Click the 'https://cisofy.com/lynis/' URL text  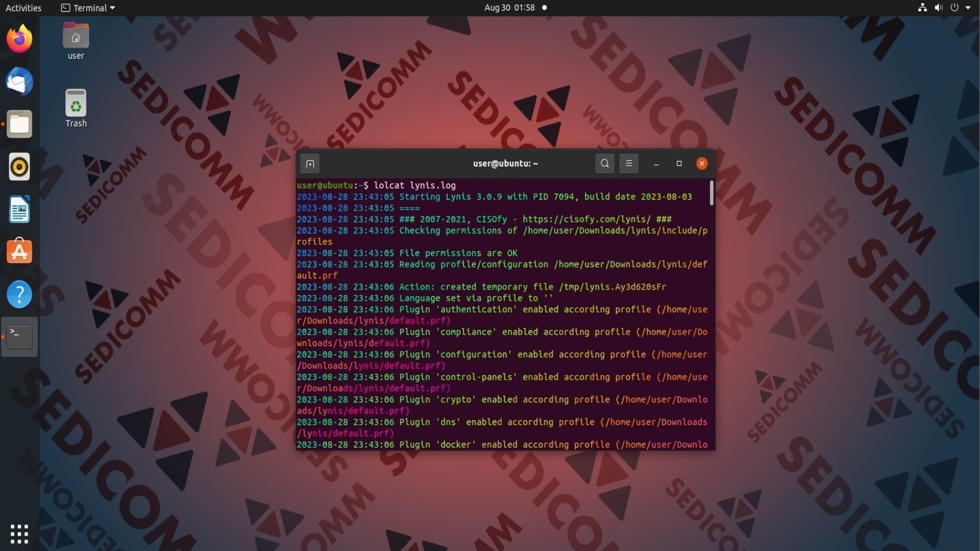[x=586, y=219]
